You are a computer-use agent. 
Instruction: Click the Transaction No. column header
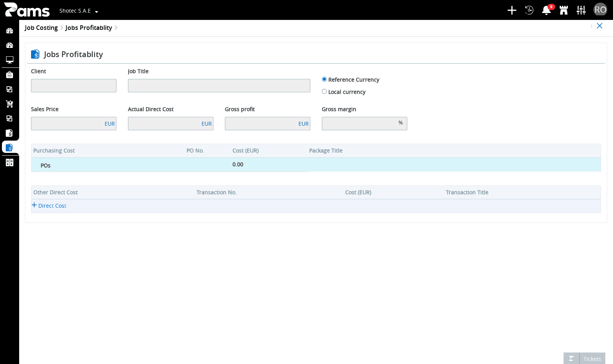[216, 192]
